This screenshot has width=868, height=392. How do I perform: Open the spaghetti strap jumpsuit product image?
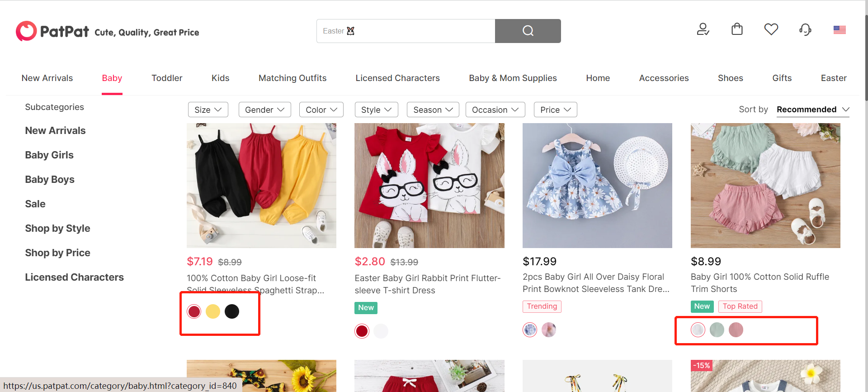click(261, 186)
